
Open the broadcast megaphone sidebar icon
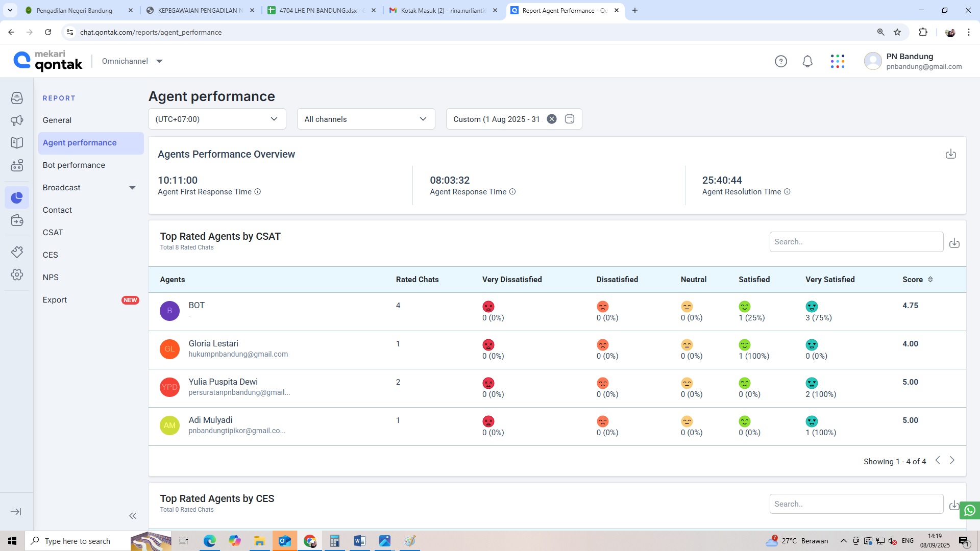(17, 120)
